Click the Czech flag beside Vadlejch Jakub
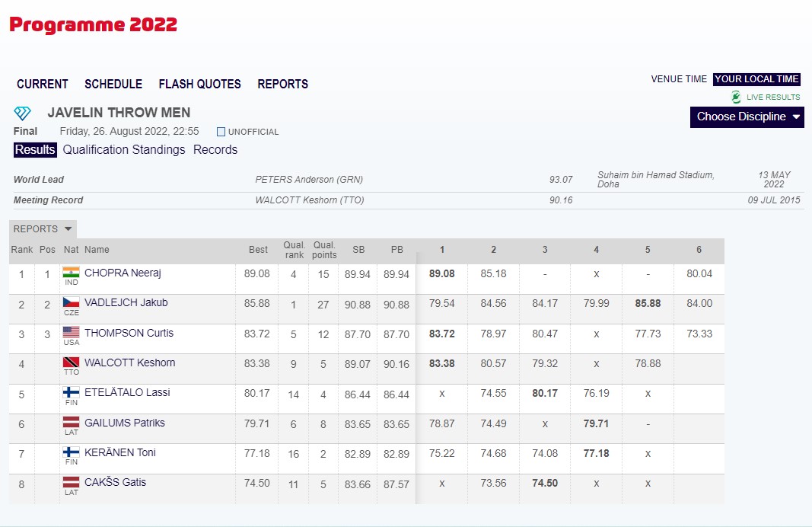The width and height of the screenshot is (812, 527). (x=71, y=302)
